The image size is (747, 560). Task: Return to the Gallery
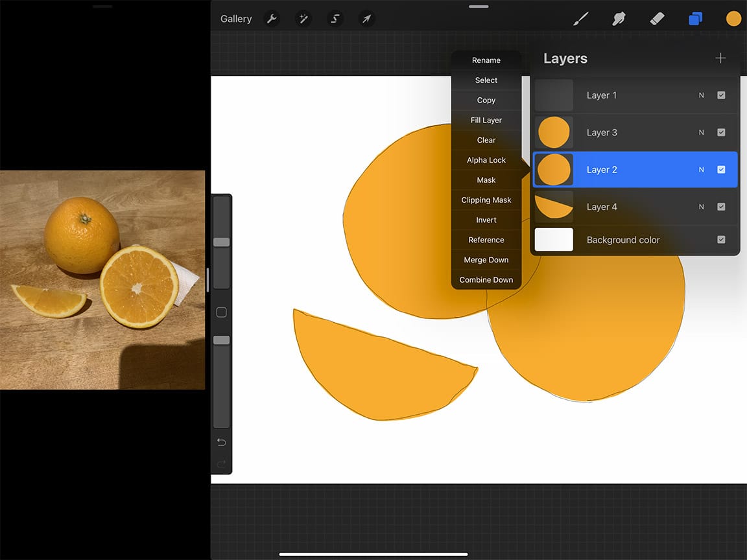[235, 18]
